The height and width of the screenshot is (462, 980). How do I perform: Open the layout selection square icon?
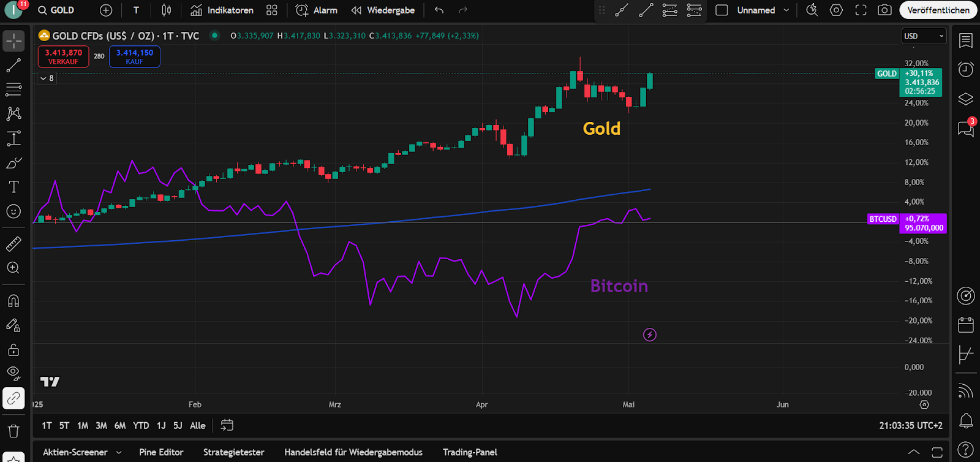(722, 10)
